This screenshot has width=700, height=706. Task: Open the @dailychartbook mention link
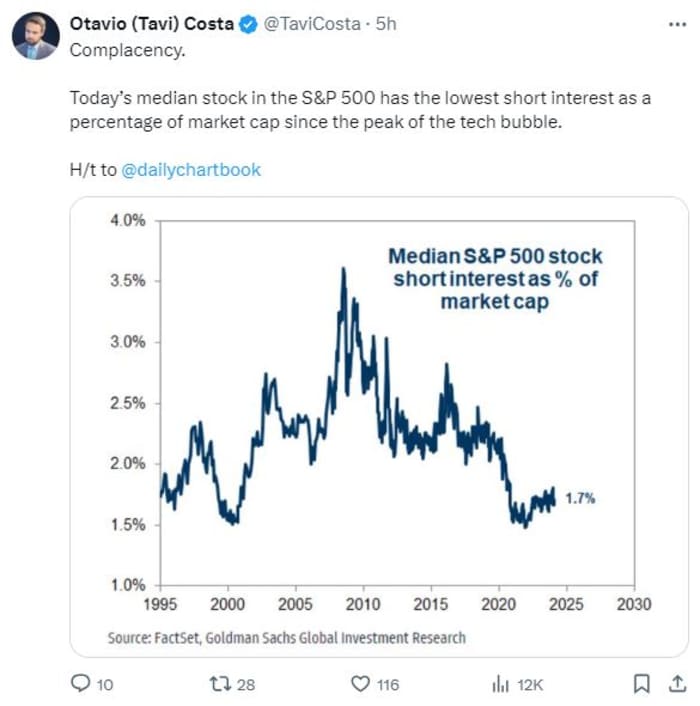[191, 170]
